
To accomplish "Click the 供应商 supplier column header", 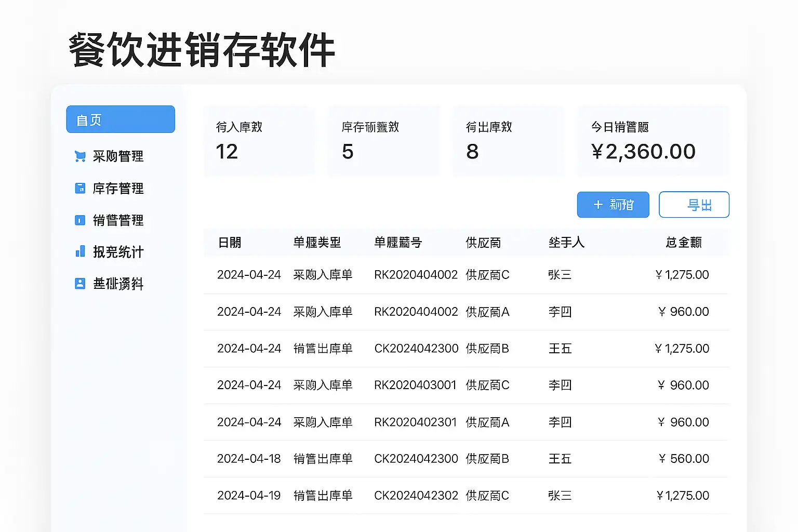I will click(x=483, y=243).
